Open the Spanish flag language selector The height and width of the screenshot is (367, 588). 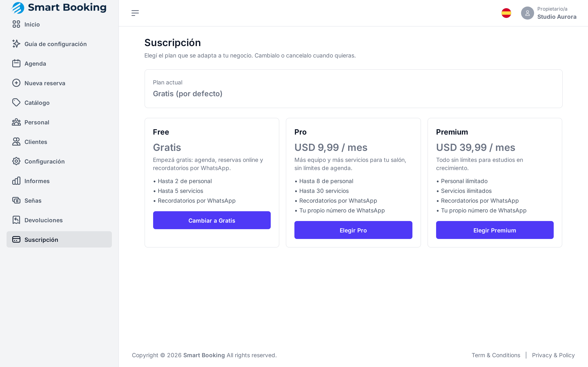point(506,13)
